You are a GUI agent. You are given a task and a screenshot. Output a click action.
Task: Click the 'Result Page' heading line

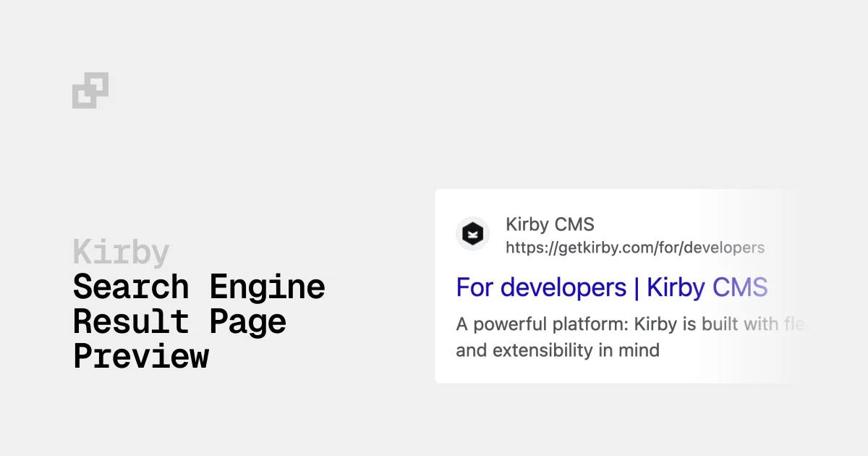click(x=179, y=321)
